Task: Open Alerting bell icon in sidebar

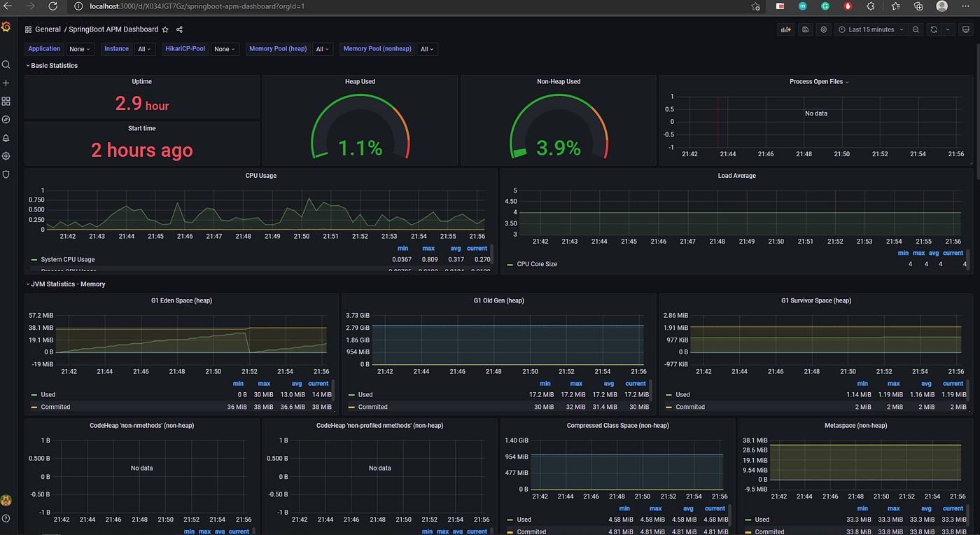Action: click(6, 137)
